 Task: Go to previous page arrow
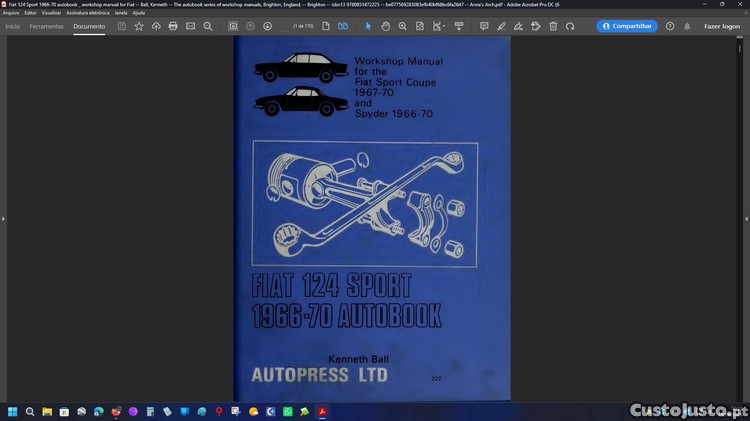pyautogui.click(x=250, y=26)
